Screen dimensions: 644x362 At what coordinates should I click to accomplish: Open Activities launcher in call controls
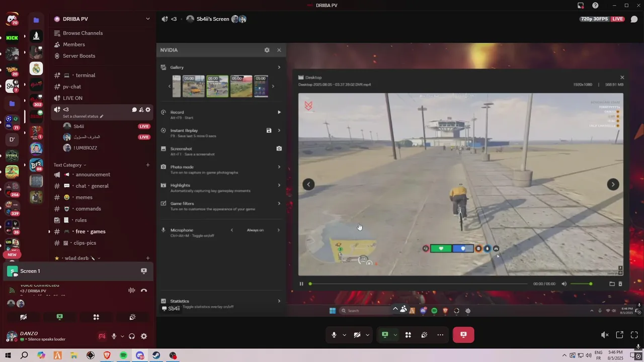coord(408,335)
